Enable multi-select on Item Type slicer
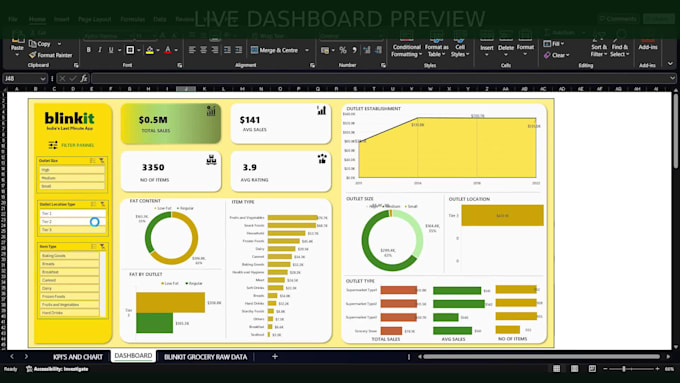This screenshot has width=680, height=383. tap(94, 246)
